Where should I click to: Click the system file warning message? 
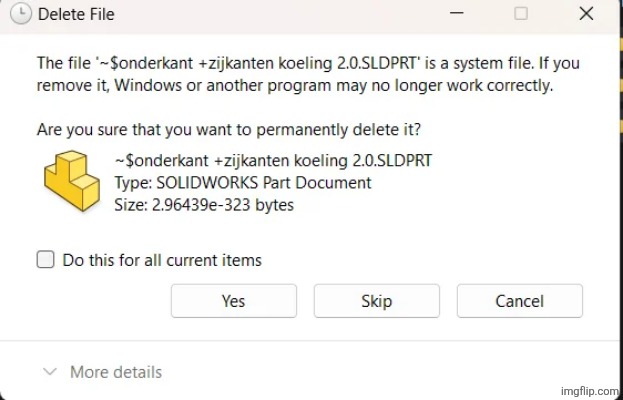(x=308, y=75)
